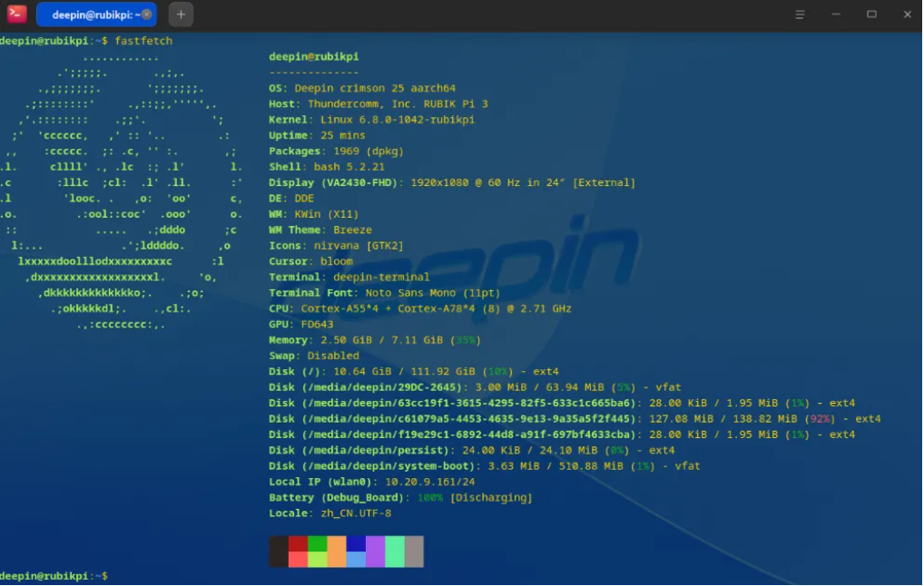This screenshot has width=924, height=586.
Task: Close the terminal window
Action: pos(908,15)
